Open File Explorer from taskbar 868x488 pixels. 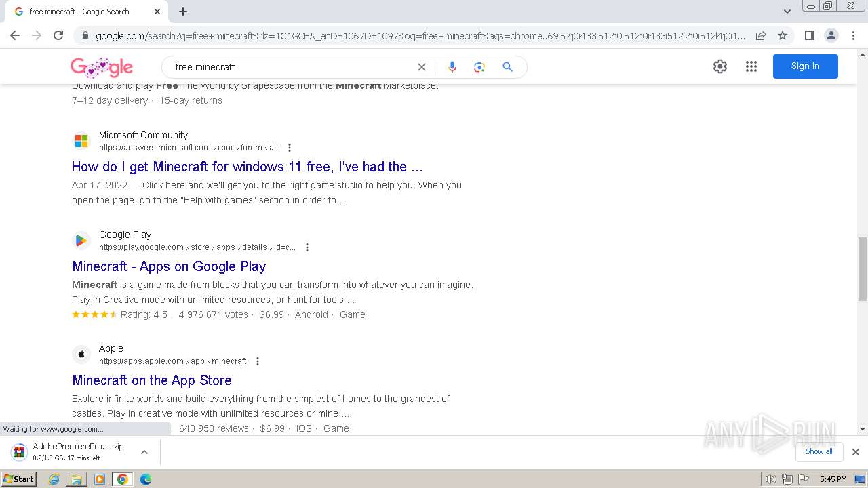[77, 479]
